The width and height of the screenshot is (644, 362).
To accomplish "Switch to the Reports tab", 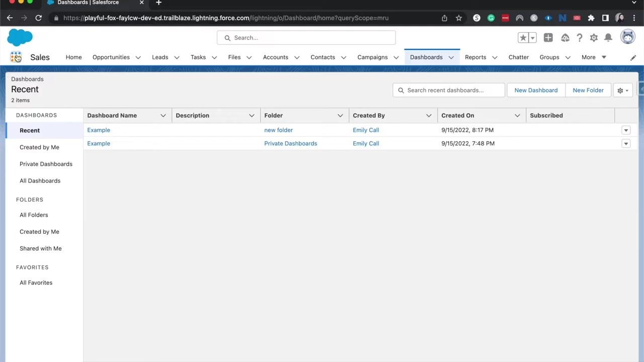I will tap(475, 57).
